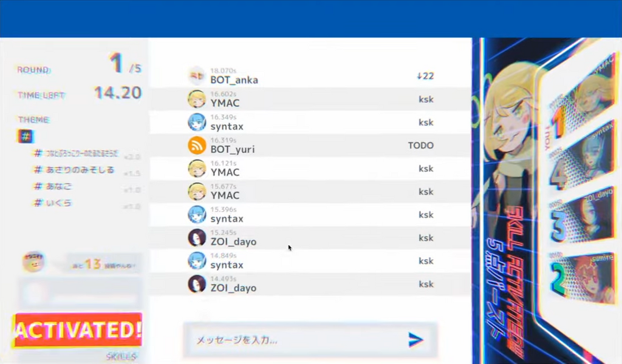Screen dimensions: 622x364
Task: Click the round player avatar above ACTIVATED
Action: (33, 263)
